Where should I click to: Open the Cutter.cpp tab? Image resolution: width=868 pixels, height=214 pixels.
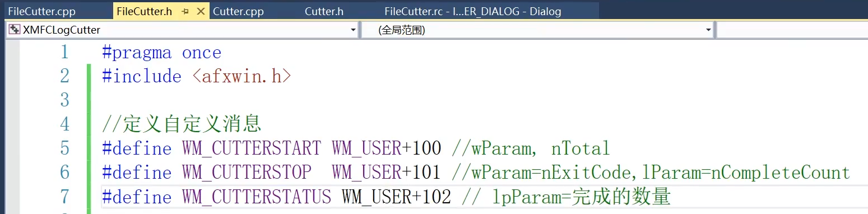click(238, 11)
